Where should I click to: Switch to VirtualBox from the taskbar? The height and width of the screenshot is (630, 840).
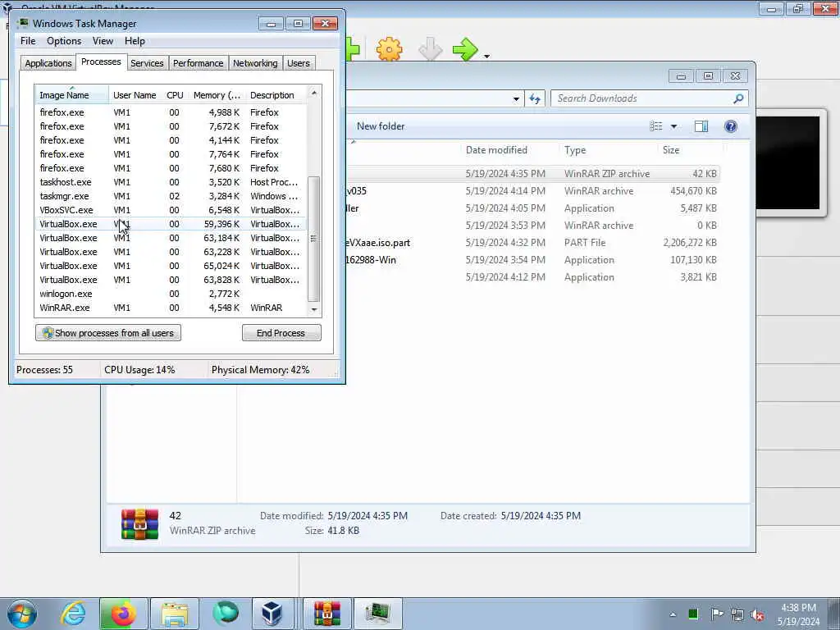tap(272, 614)
